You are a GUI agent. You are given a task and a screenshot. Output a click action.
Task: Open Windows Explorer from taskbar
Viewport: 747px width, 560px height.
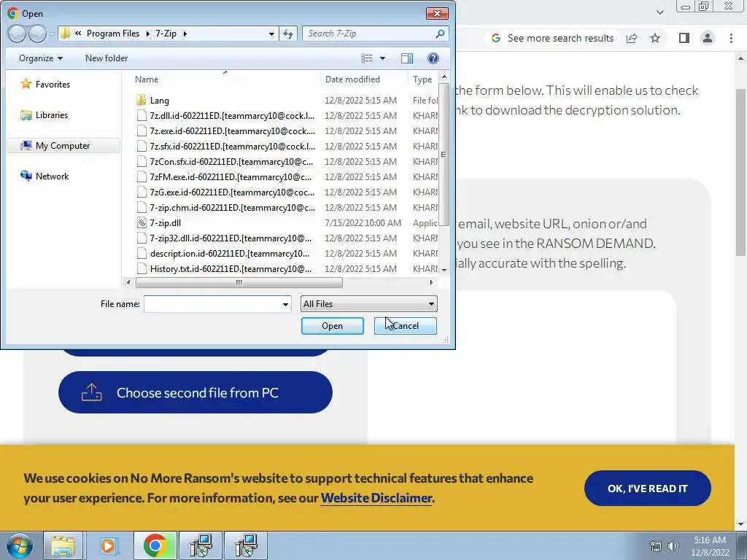pyautogui.click(x=63, y=545)
